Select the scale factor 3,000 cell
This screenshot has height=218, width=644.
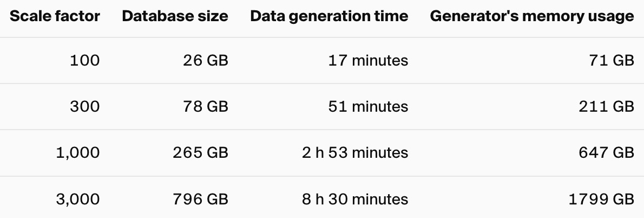(x=77, y=200)
